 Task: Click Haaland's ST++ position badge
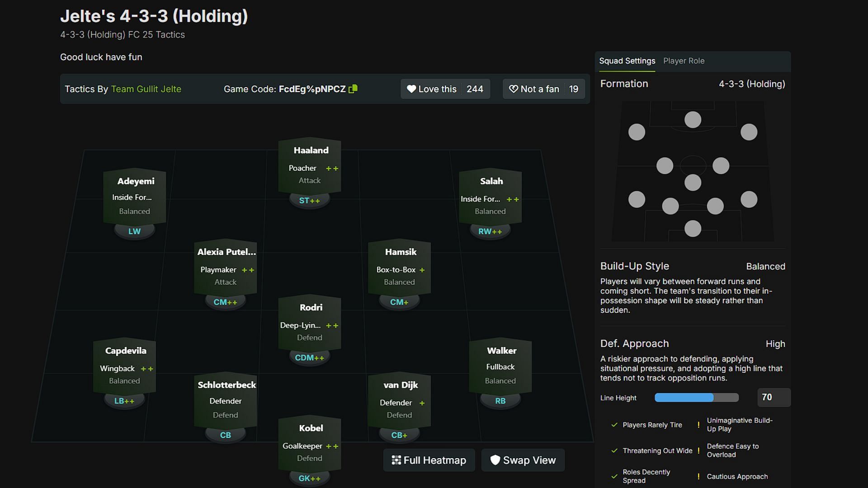point(309,201)
